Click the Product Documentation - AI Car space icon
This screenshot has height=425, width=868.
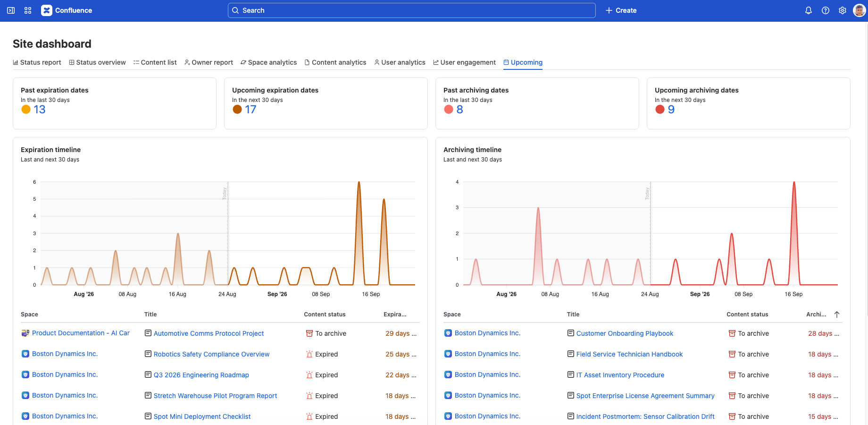(25, 333)
